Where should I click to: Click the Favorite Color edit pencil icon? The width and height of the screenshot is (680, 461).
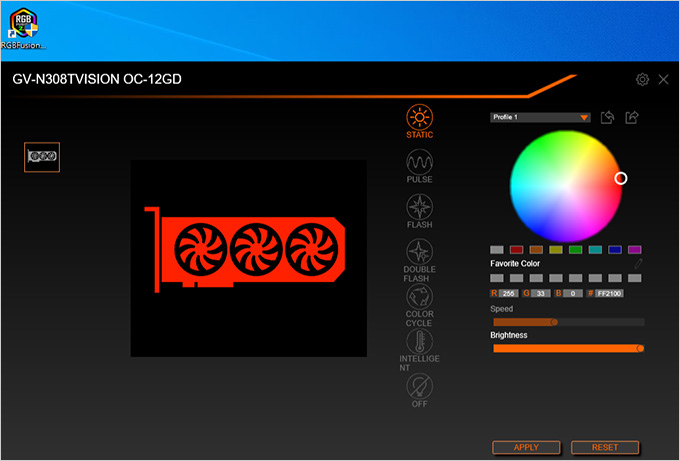point(638,263)
